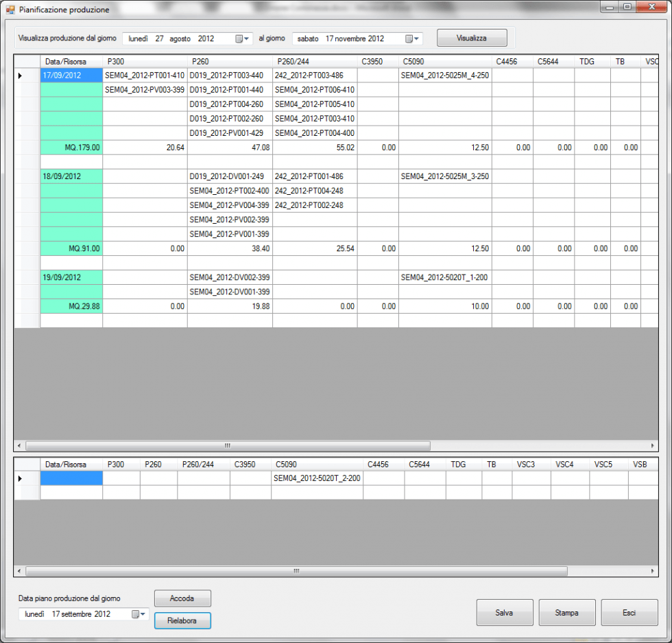Click the Pianificazione produzione window title icon
This screenshot has width=672, height=643.
(x=10, y=10)
